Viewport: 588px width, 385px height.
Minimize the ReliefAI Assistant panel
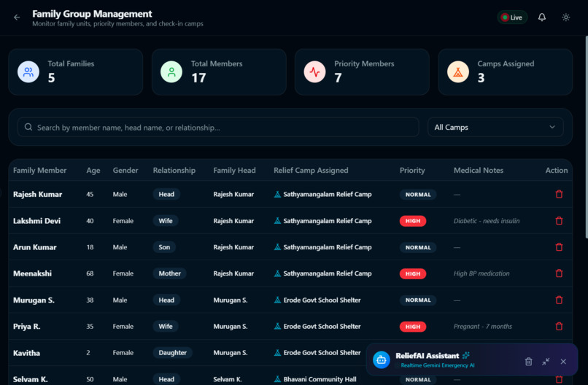pyautogui.click(x=546, y=362)
